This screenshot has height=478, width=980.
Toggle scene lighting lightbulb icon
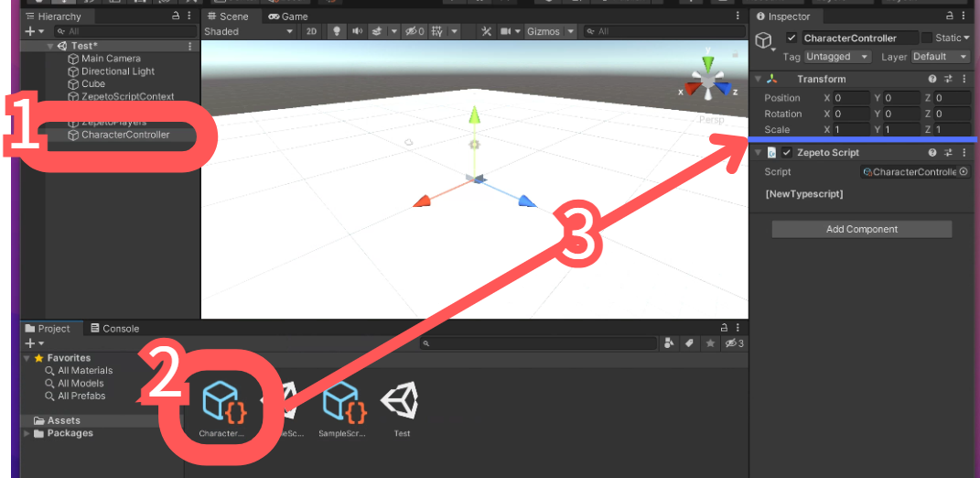[x=337, y=31]
